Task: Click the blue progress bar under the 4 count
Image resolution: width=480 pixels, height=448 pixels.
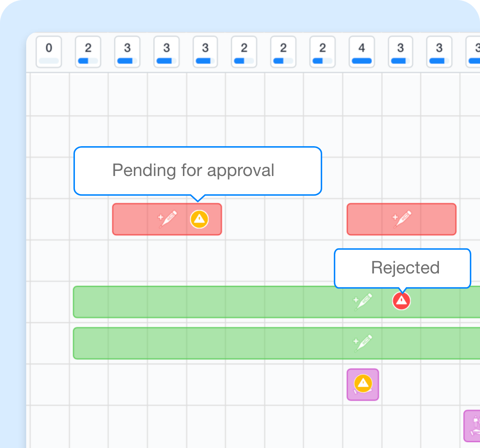Action: pyautogui.click(x=361, y=61)
